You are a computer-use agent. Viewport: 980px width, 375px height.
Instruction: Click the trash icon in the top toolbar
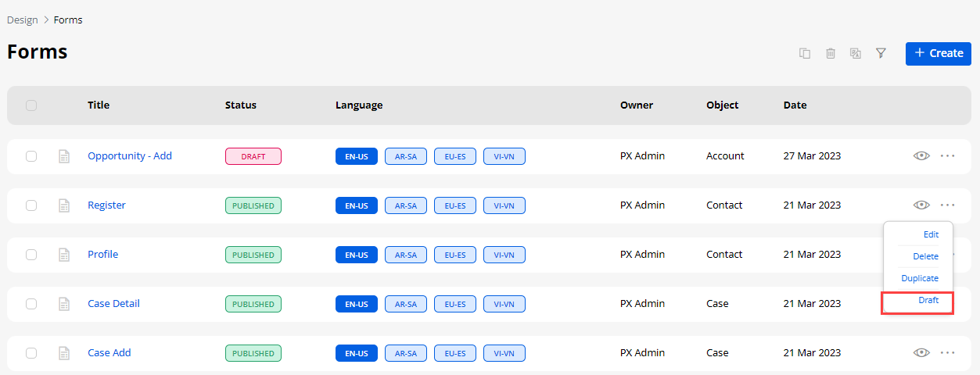(x=831, y=53)
